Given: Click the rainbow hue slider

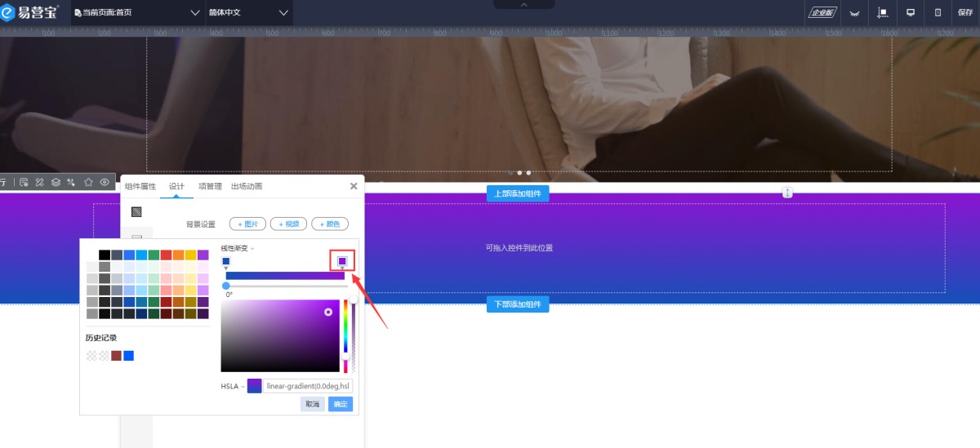Looking at the screenshot, I should pyautogui.click(x=345, y=335).
